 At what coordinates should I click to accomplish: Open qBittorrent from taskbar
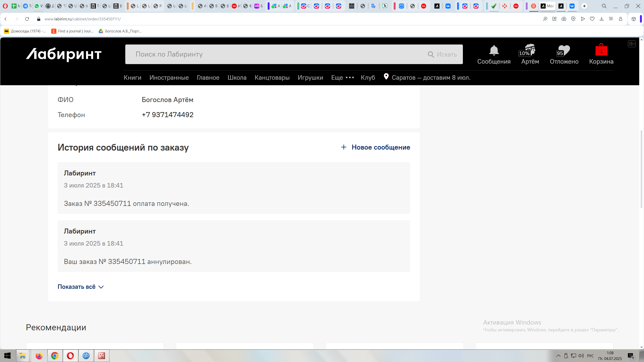point(86,356)
